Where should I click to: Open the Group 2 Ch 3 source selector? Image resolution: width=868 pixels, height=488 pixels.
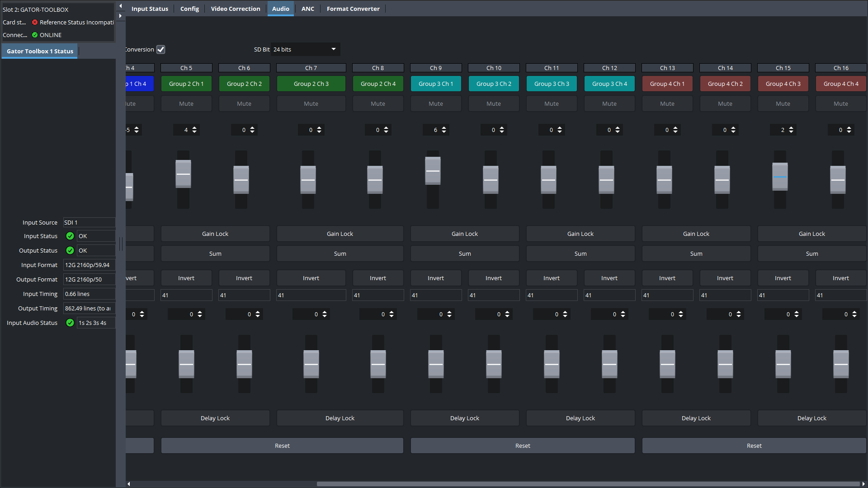pos(311,84)
